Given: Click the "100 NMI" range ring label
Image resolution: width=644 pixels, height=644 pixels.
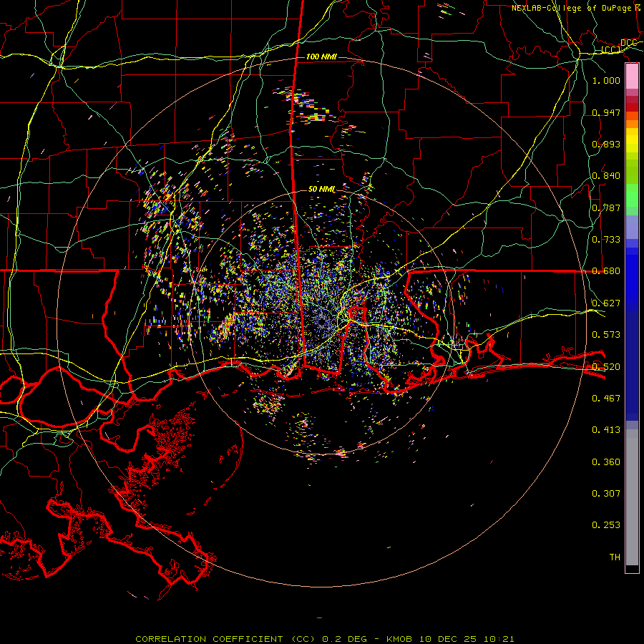Looking at the screenshot, I should click(321, 57).
